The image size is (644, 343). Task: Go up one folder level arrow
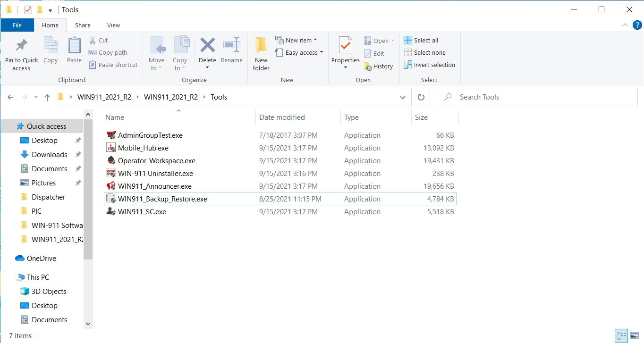47,97
